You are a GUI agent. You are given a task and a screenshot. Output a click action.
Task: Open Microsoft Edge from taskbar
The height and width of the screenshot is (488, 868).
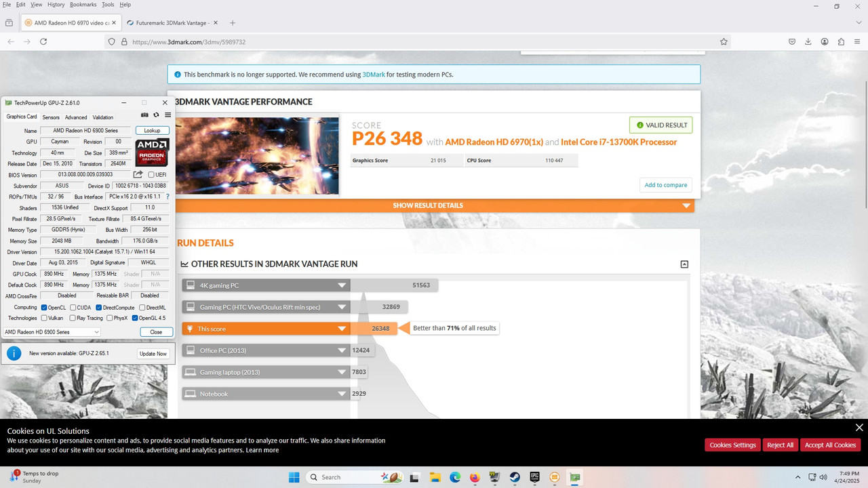pyautogui.click(x=454, y=477)
